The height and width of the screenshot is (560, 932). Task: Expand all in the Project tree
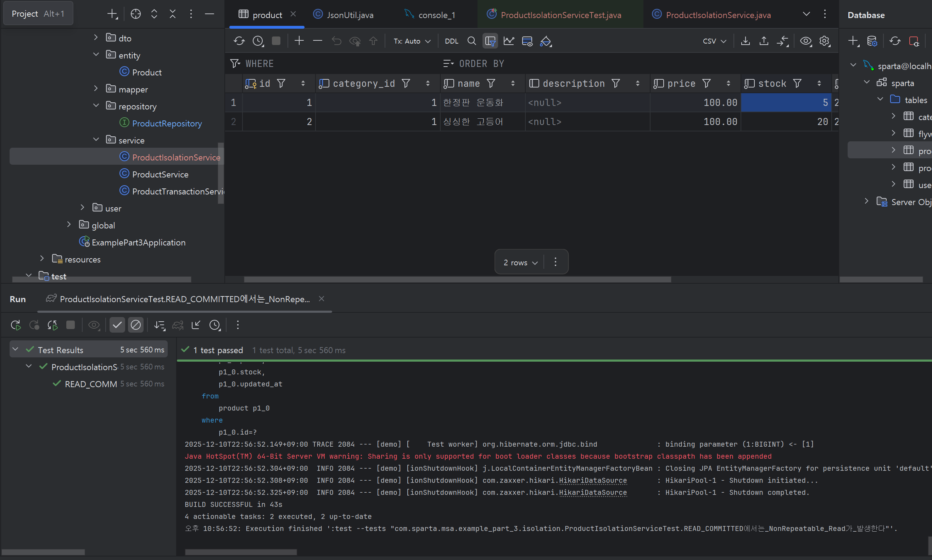tap(154, 14)
